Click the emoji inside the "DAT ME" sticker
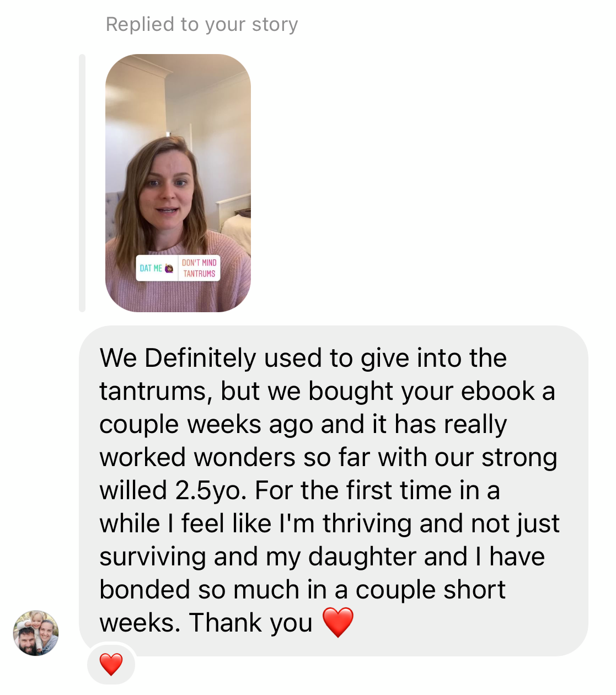The width and height of the screenshot is (616, 695). [x=169, y=268]
